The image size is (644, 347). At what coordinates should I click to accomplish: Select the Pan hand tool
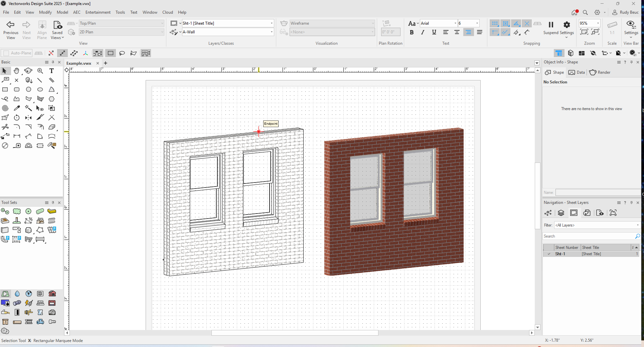click(x=16, y=71)
